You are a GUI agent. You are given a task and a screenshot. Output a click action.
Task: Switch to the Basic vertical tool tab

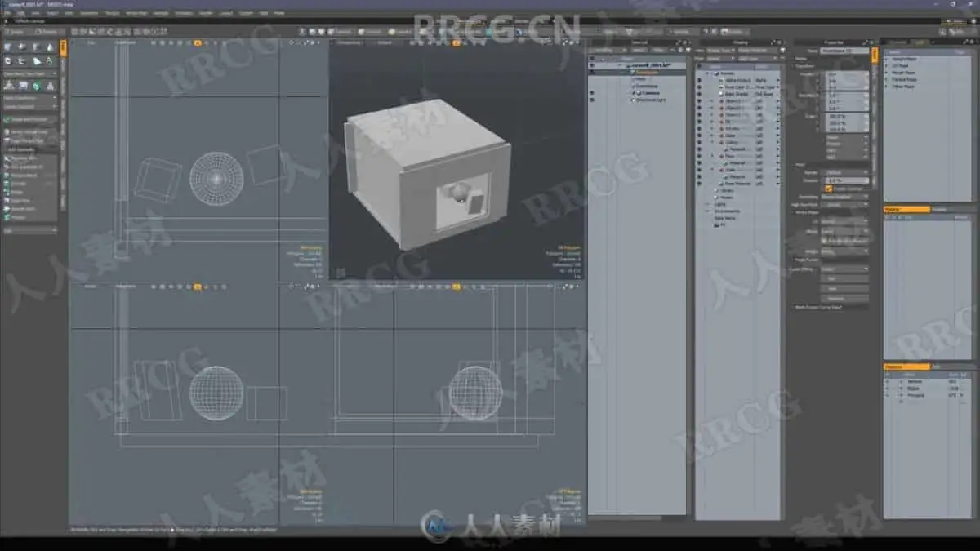(63, 47)
